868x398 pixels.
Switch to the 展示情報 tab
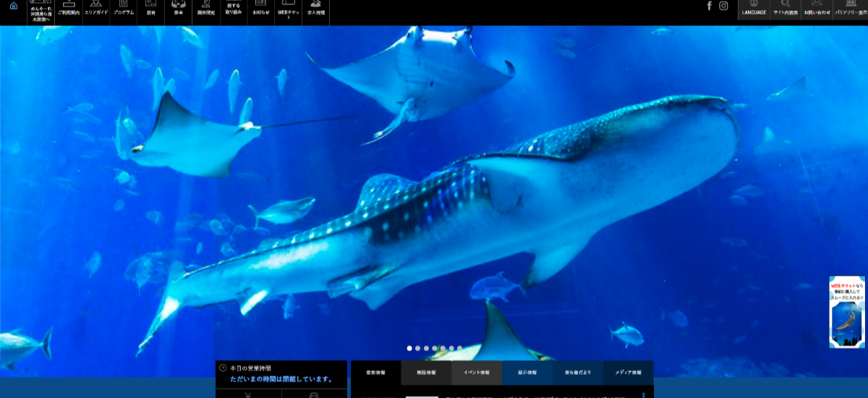pos(527,373)
